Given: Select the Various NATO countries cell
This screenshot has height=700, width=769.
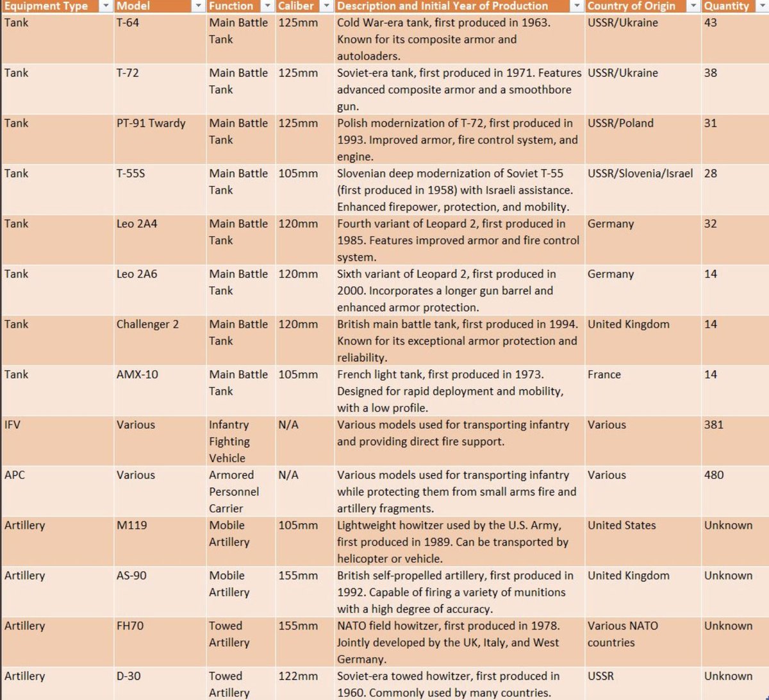Looking at the screenshot, I should point(643,642).
